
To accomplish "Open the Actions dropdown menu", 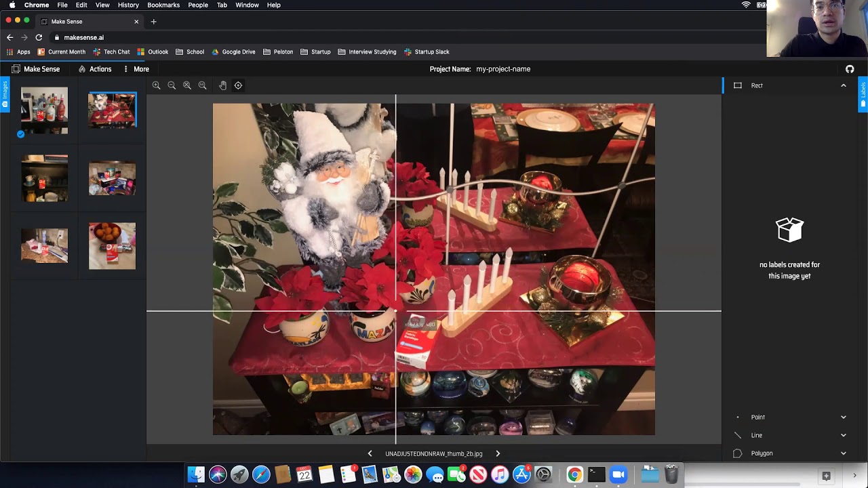I will point(95,69).
